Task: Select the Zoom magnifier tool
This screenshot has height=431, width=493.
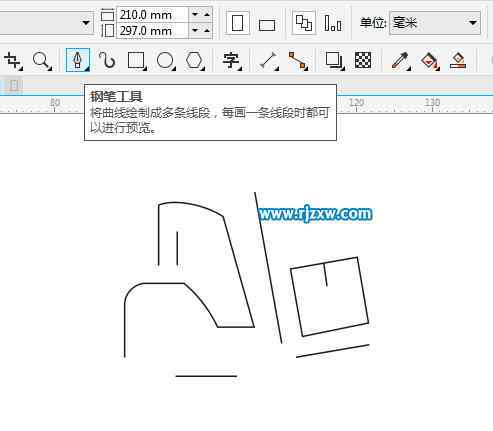Action: 42,61
